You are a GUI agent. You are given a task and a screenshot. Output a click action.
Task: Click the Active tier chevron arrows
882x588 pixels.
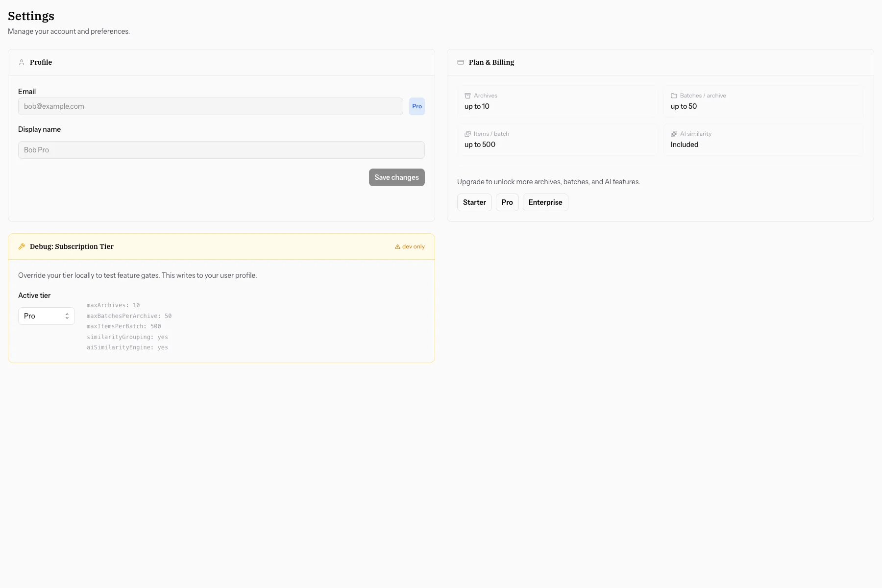point(67,316)
